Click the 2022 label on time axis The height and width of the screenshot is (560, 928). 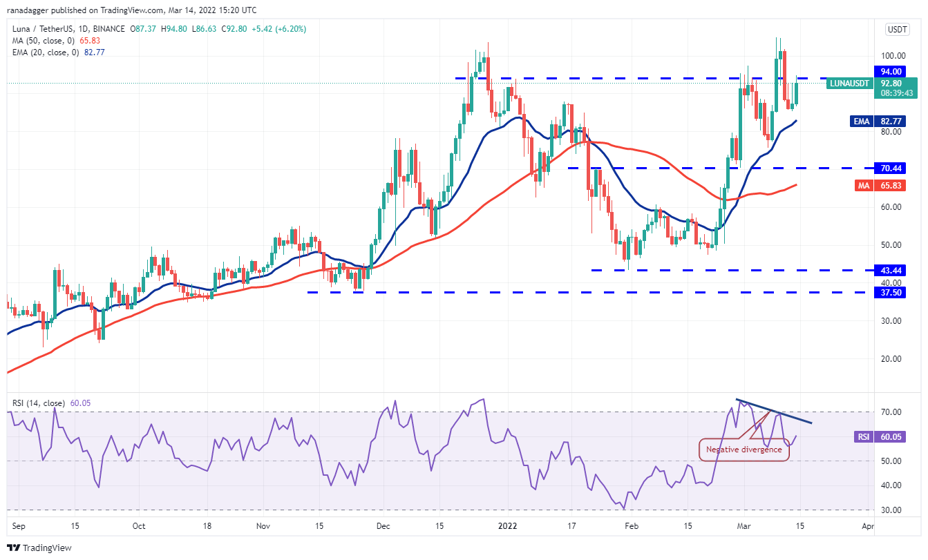coord(508,525)
